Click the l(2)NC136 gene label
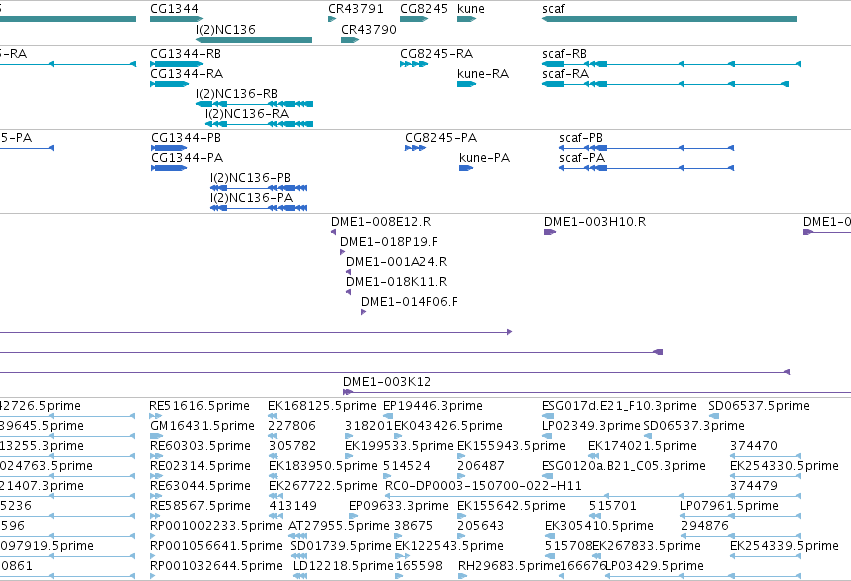 [226, 29]
